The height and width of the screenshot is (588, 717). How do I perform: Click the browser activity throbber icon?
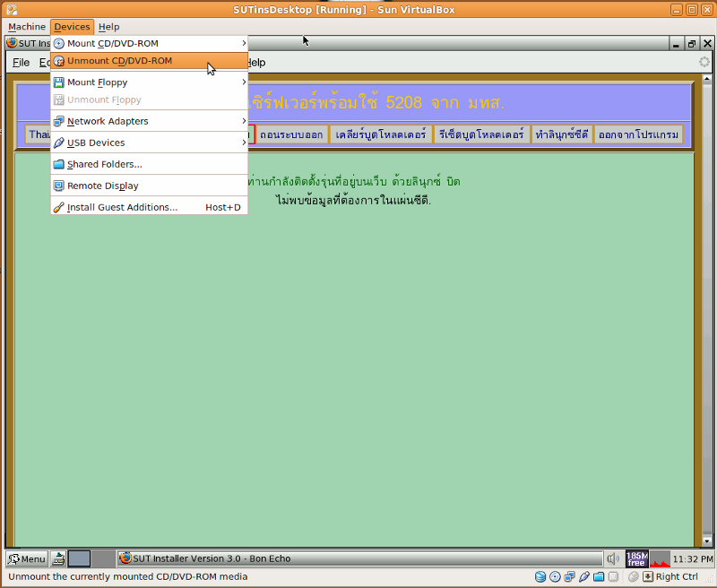[x=704, y=62]
